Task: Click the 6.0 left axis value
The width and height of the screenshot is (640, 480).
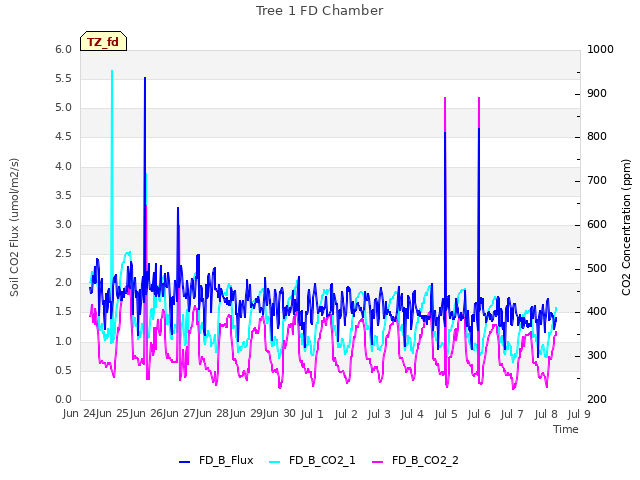Action: (x=63, y=49)
